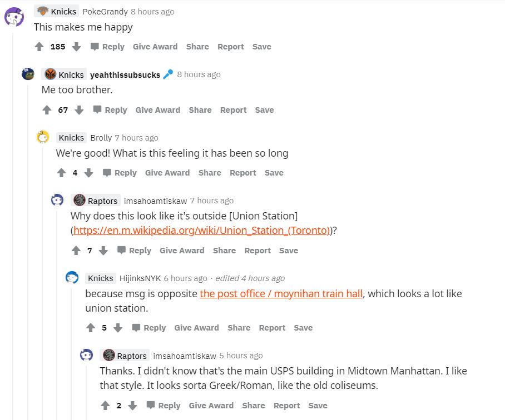Open the post office / moynihan train hall link

click(x=281, y=293)
